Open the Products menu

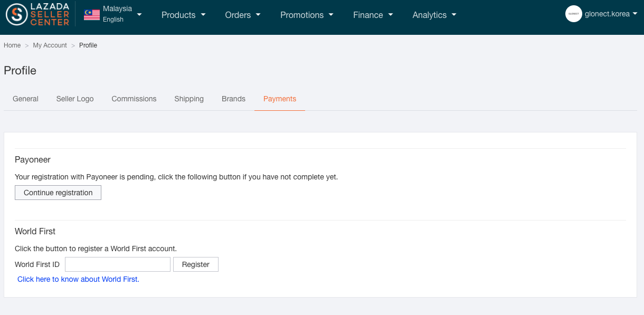[184, 15]
